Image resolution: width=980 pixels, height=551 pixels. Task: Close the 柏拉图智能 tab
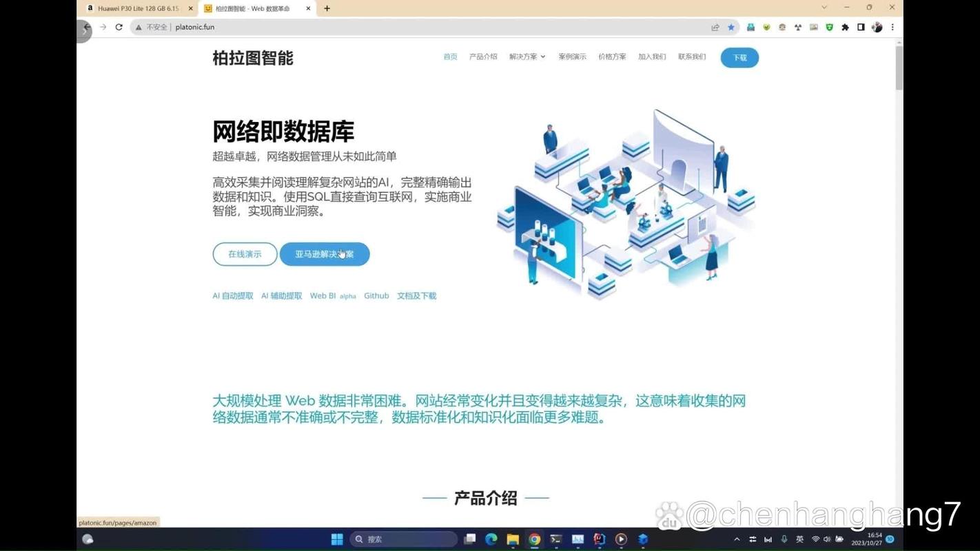308,8
